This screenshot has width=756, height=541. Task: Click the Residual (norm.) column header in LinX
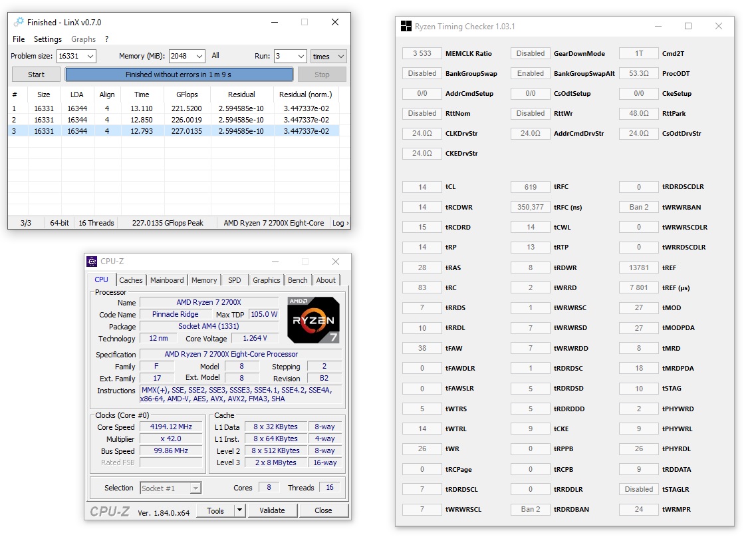(x=306, y=94)
